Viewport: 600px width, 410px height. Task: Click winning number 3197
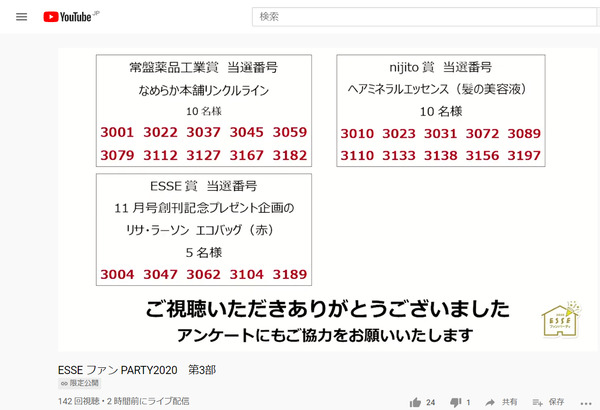[524, 156]
